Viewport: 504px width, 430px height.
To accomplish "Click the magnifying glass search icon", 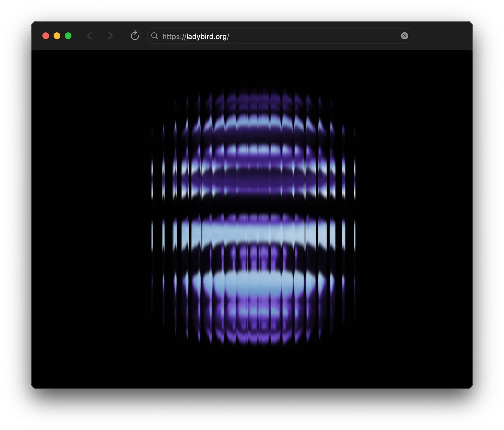I will [x=155, y=36].
